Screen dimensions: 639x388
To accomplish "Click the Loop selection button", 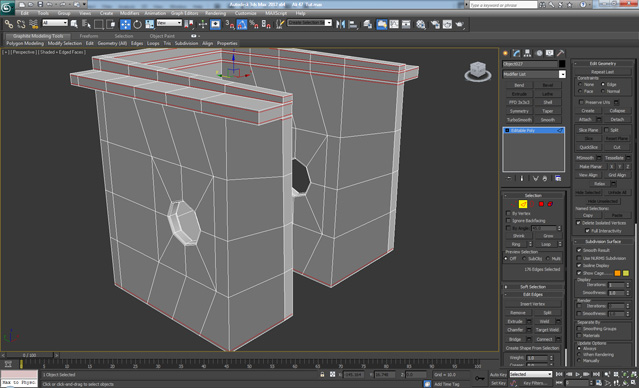I will [x=546, y=244].
